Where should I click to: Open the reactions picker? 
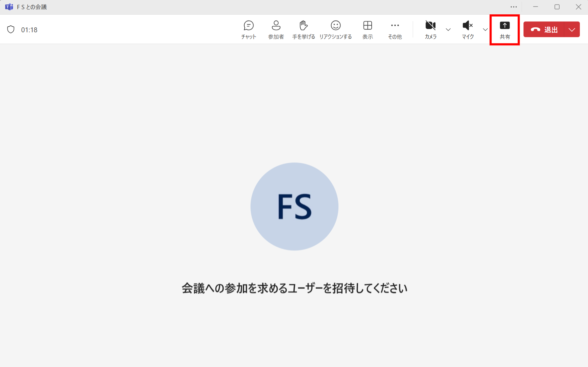[336, 29]
